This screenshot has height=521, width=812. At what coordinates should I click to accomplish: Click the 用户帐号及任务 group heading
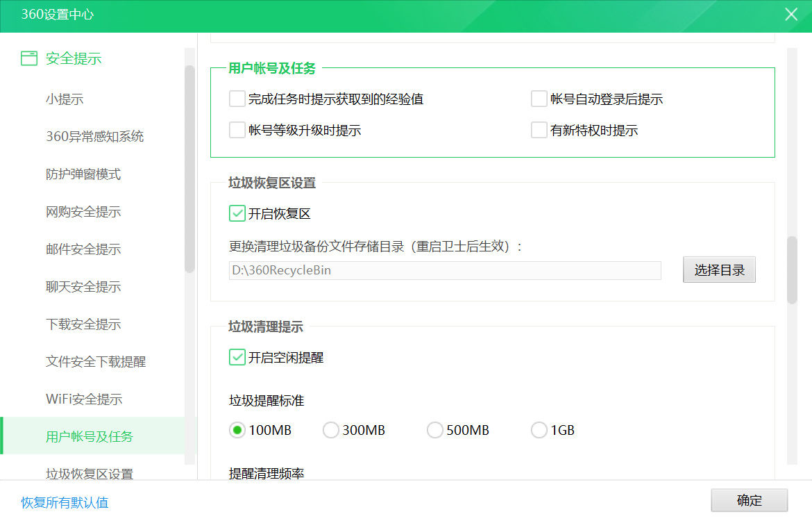tap(272, 68)
